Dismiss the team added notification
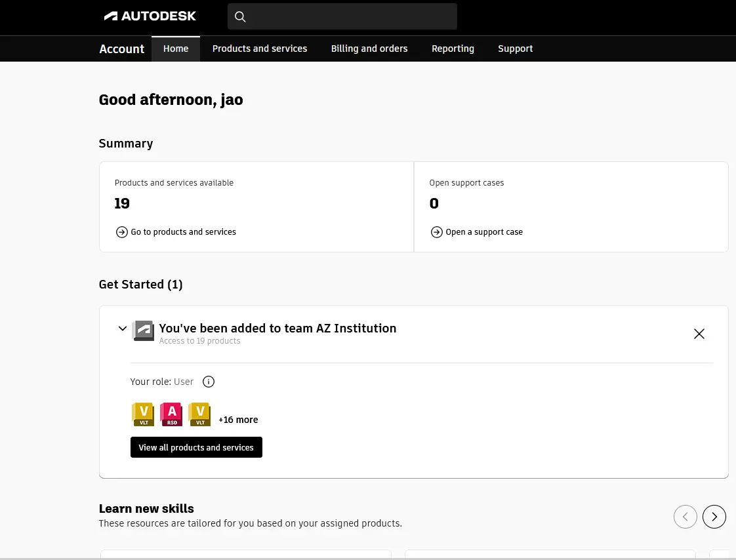736x560 pixels. pyautogui.click(x=699, y=334)
